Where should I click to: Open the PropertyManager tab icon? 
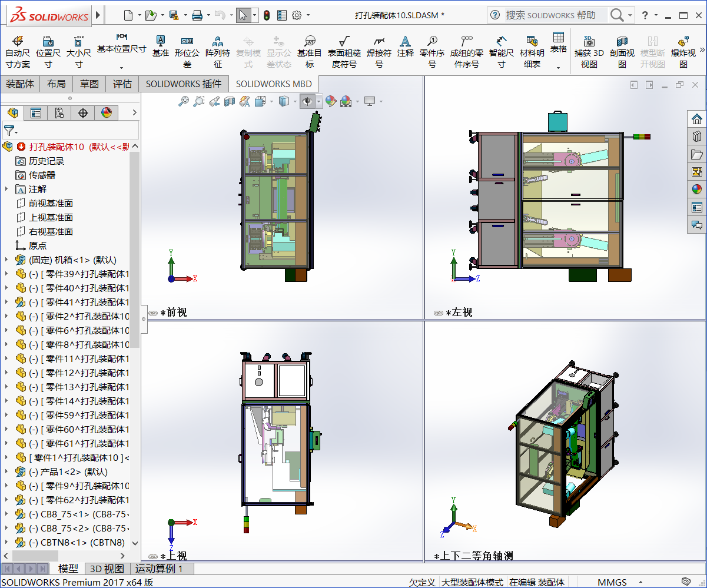(36, 113)
